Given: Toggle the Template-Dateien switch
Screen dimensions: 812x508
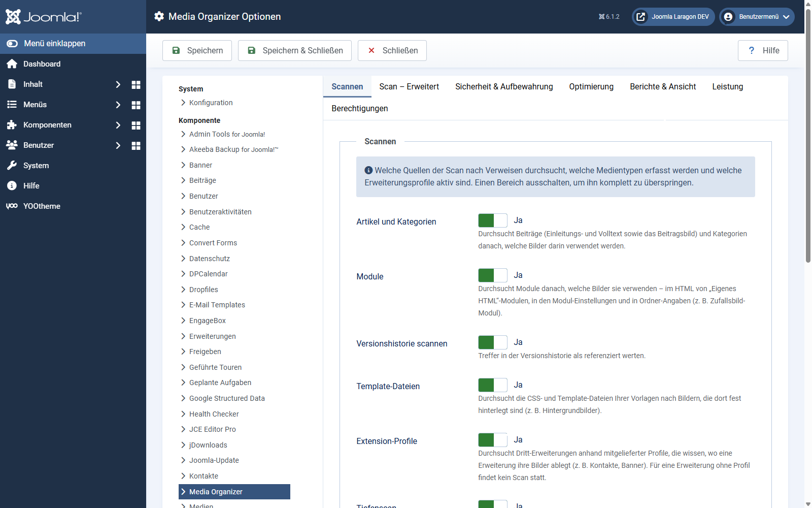Looking at the screenshot, I should 493,385.
